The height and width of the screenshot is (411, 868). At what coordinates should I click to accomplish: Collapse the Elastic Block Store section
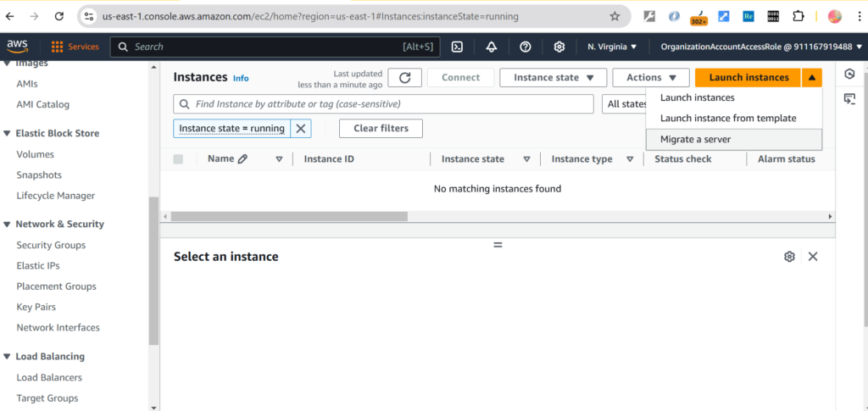coord(8,134)
